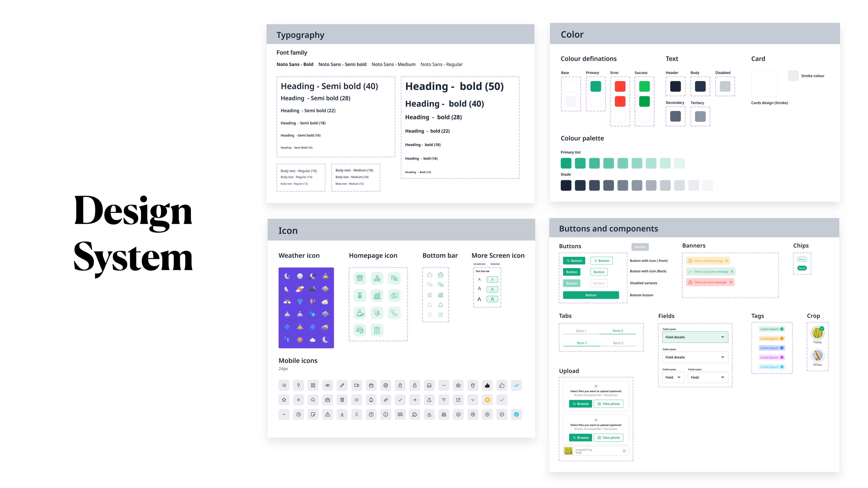
Task: Select the stethoscope icon in Homepage icons
Action: pyautogui.click(x=377, y=313)
